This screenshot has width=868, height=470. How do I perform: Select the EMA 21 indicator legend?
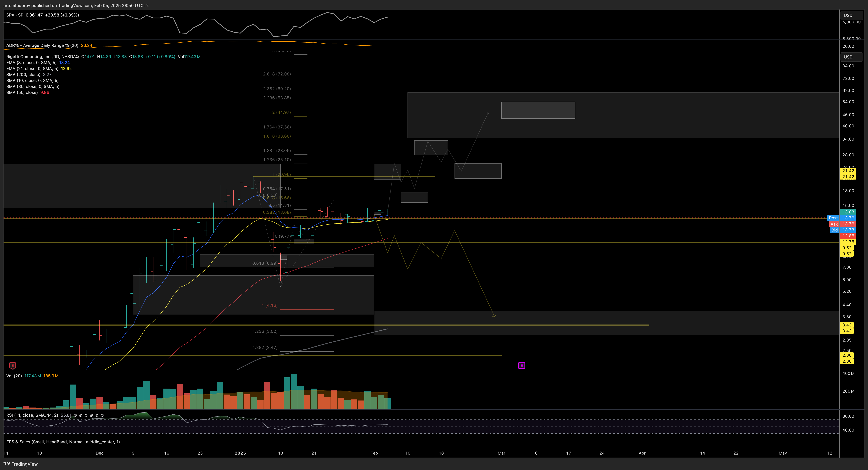(39, 68)
